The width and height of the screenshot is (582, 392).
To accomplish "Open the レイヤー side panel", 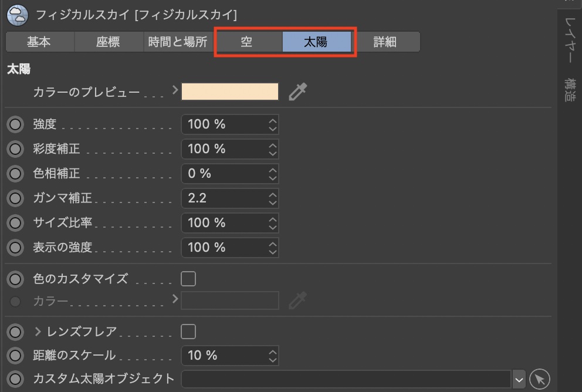I will pos(570,40).
